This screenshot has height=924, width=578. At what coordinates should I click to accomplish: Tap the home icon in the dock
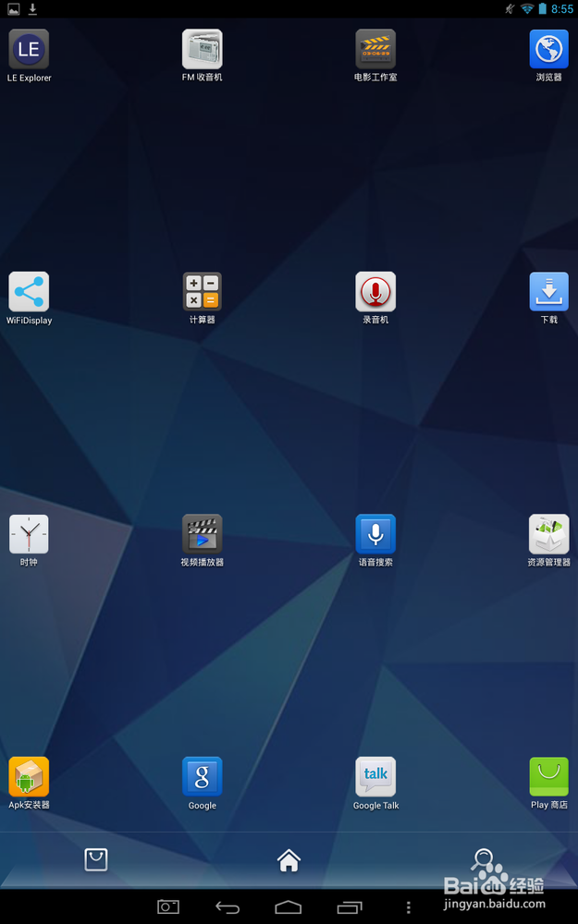tap(289, 861)
